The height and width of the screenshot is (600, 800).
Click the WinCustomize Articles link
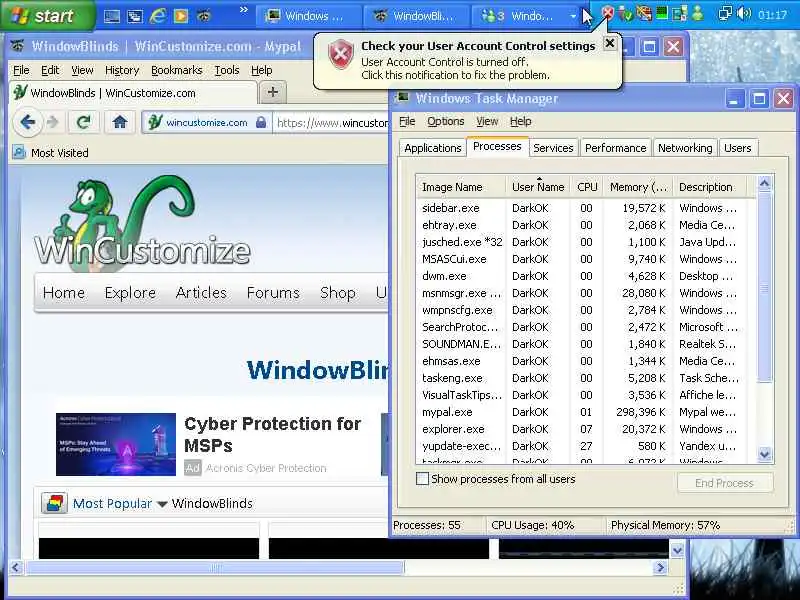coord(201,293)
